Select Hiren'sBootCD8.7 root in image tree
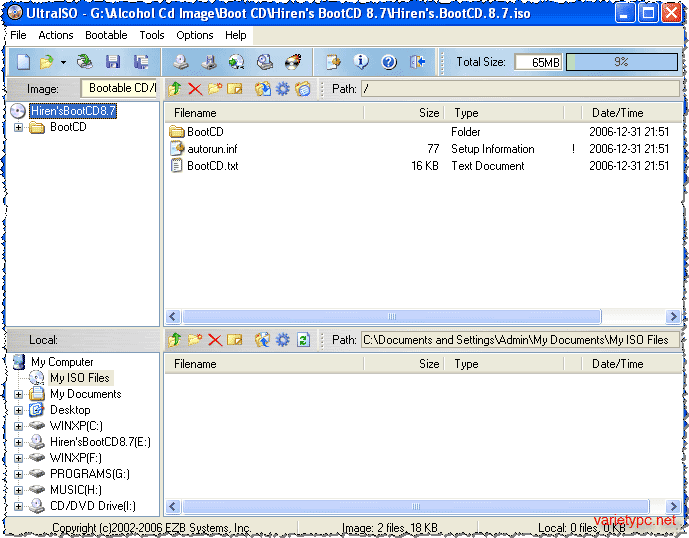This screenshot has height=538, width=689. click(x=73, y=111)
